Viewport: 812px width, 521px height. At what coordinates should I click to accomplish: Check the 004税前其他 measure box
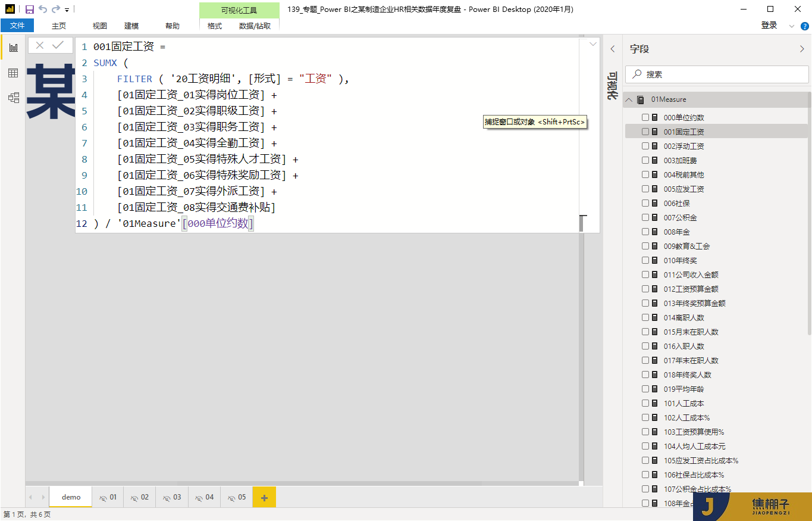[645, 174]
